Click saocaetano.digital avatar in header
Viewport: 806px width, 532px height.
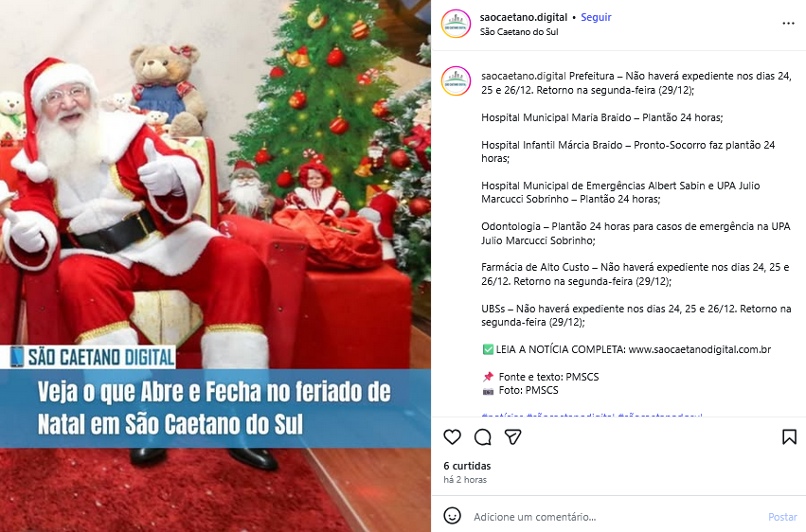[456, 24]
